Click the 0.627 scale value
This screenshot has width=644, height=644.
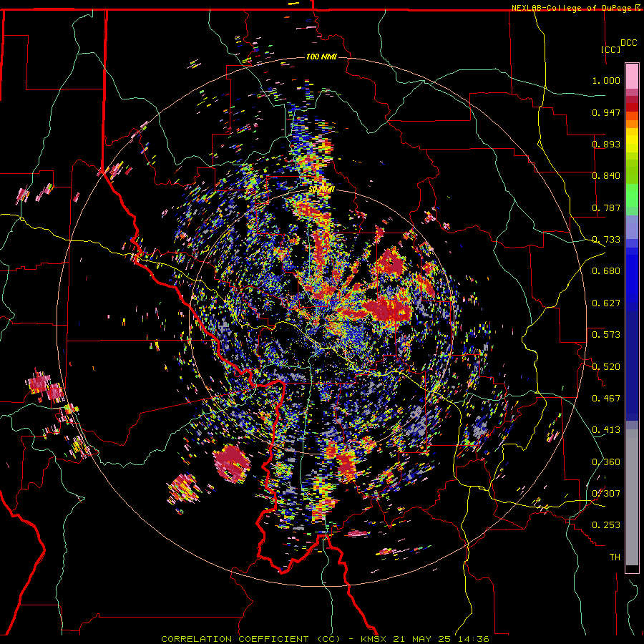coord(606,303)
